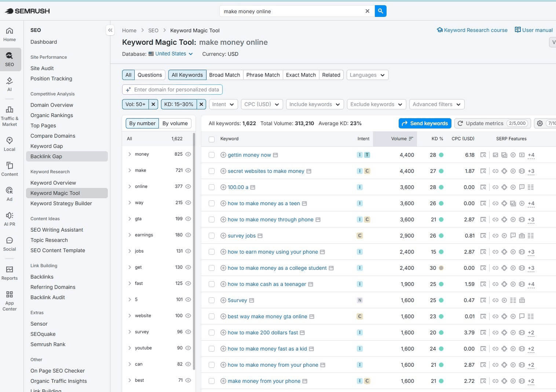Open Exclude keywords dropdown
Screen dimensions: 556x392
(377, 104)
